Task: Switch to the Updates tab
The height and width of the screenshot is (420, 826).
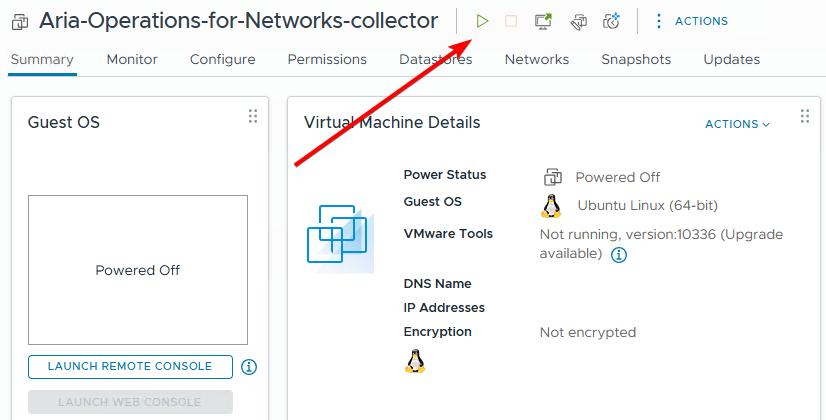Action: (731, 60)
